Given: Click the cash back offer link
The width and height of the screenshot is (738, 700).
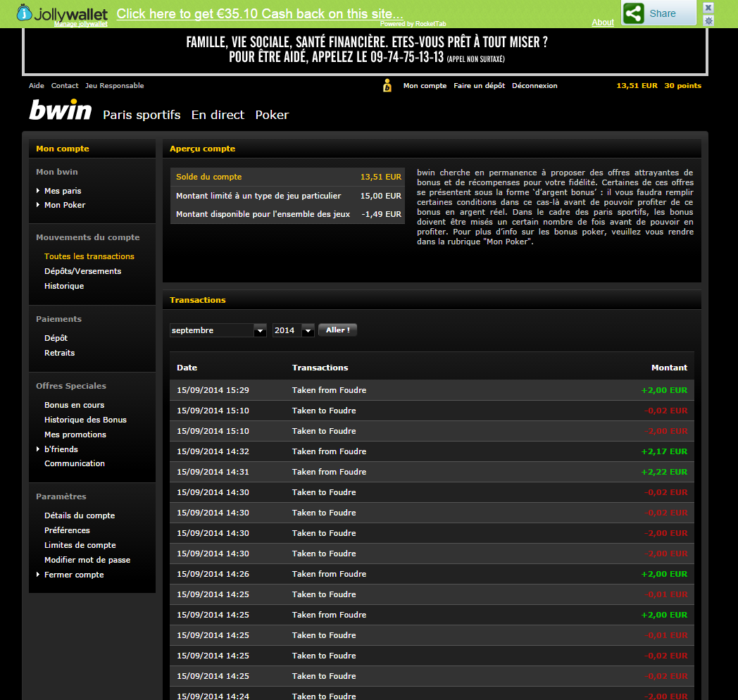Looking at the screenshot, I should tap(260, 13).
